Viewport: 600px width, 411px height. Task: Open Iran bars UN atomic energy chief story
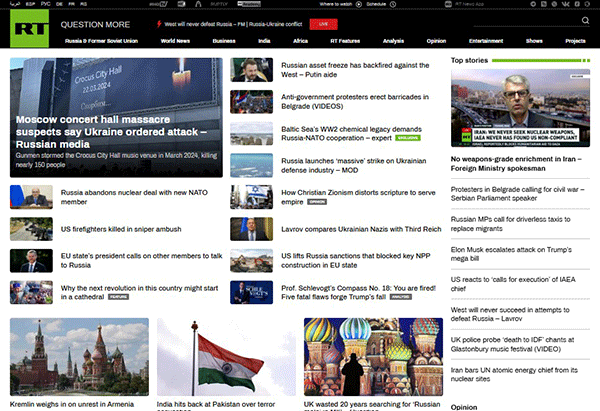pos(514,375)
